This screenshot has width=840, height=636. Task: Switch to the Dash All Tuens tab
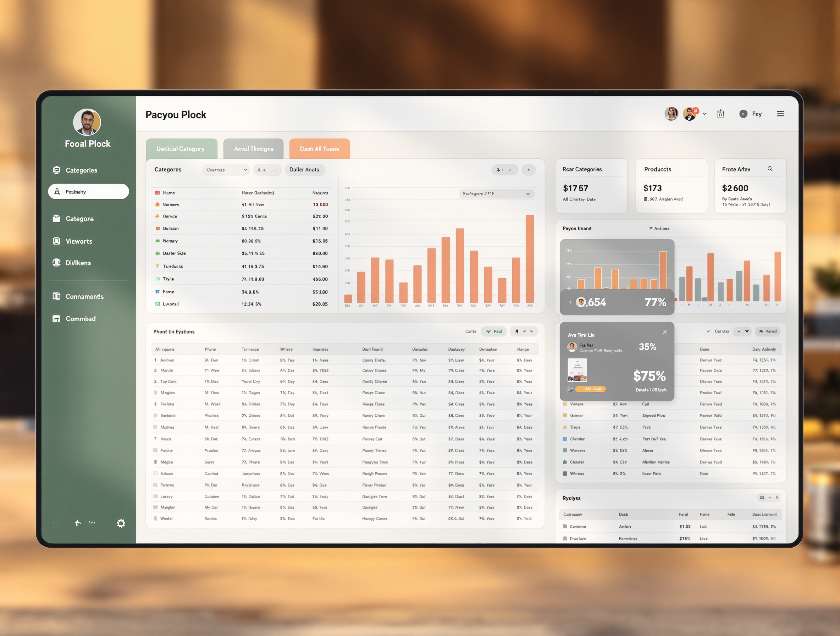[319, 149]
